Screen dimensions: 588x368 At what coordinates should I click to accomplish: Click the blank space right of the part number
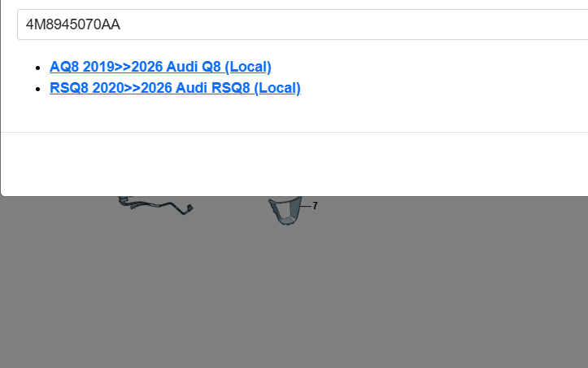click(x=352, y=24)
